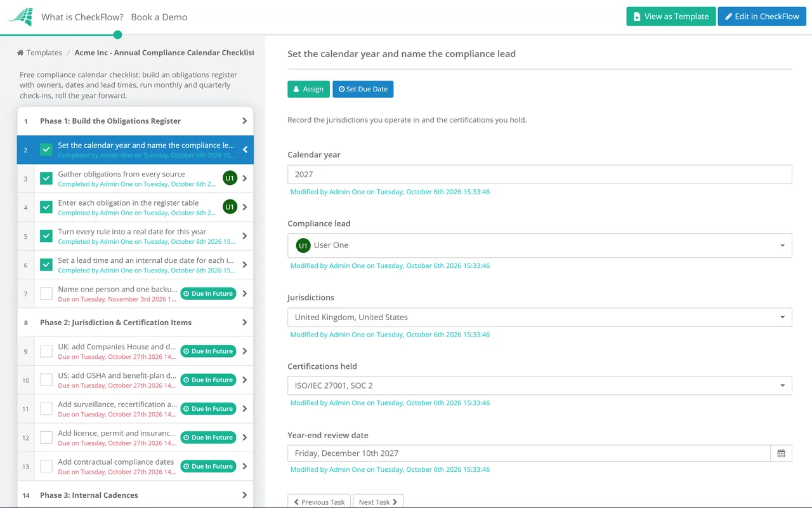Click Due In Future badge on UK Companies House task
812x508 pixels.
[208, 351]
